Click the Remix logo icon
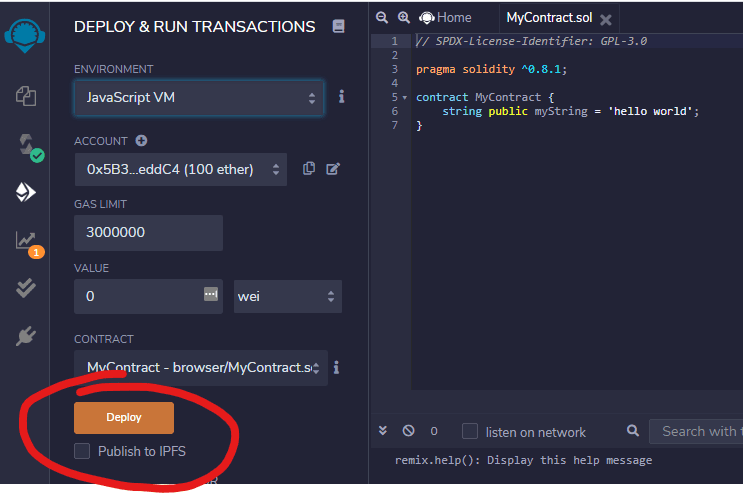743x494 pixels. (25, 36)
